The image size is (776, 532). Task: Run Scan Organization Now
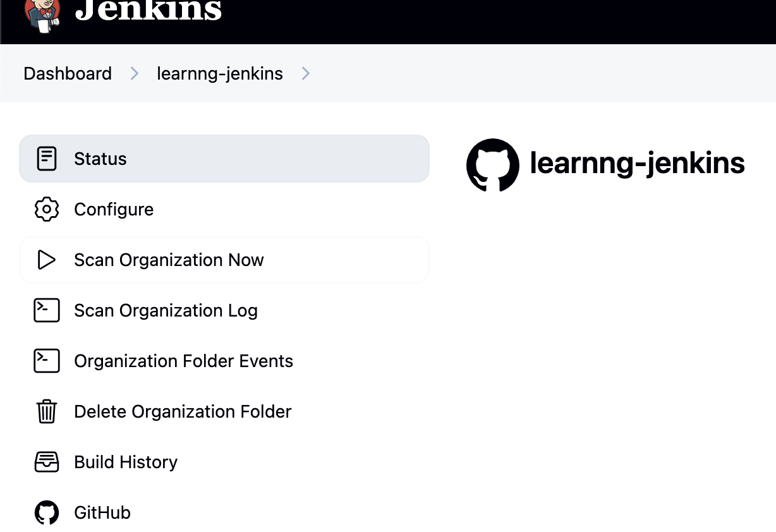tap(169, 260)
